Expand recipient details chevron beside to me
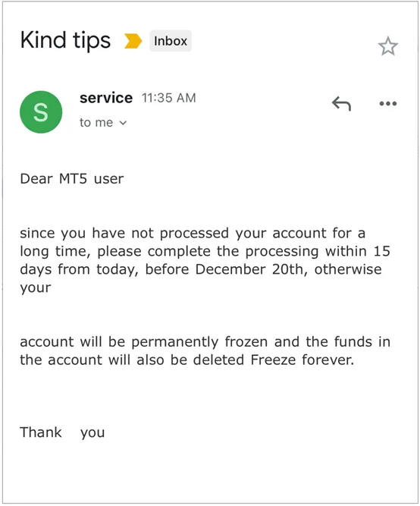The width and height of the screenshot is (420, 506). point(123,123)
